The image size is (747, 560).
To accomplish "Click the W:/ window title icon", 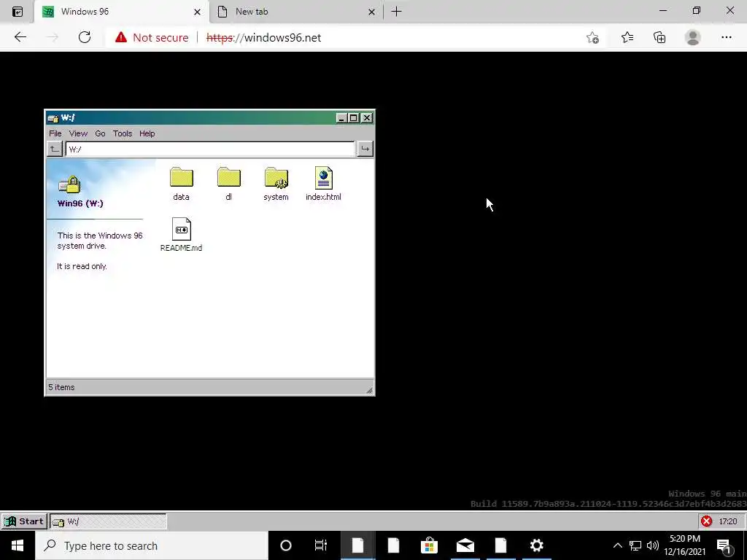I will pos(53,118).
